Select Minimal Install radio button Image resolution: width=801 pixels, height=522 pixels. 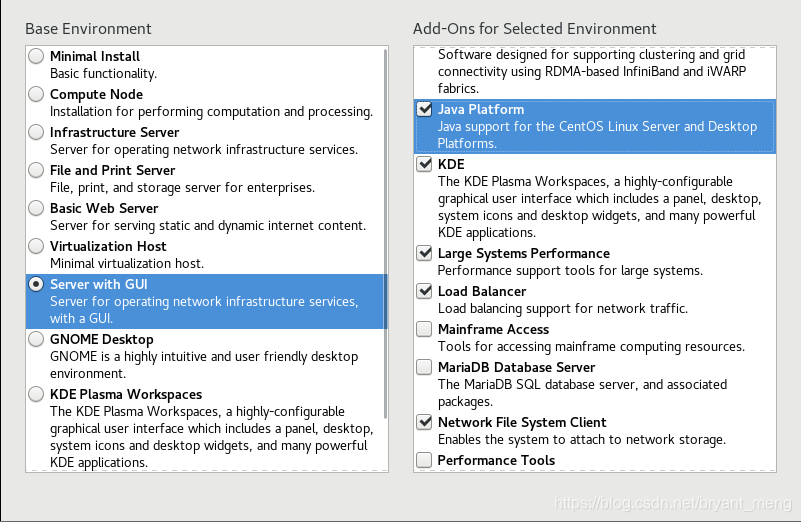point(36,56)
